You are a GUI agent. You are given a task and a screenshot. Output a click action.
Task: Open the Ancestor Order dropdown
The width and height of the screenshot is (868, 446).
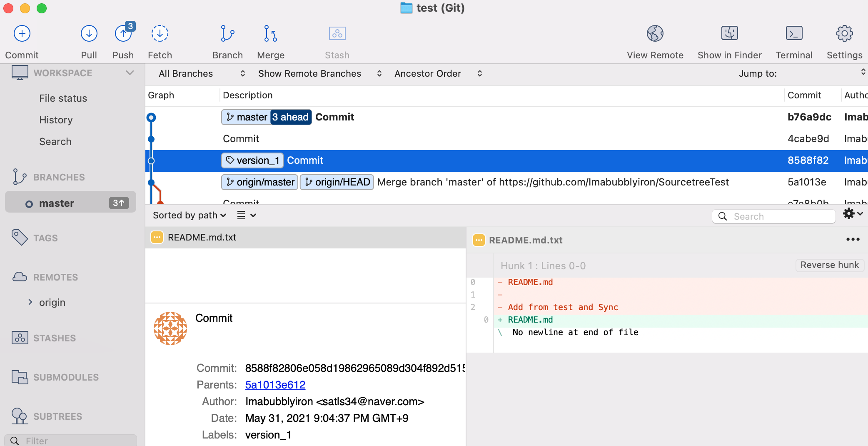[x=438, y=73]
